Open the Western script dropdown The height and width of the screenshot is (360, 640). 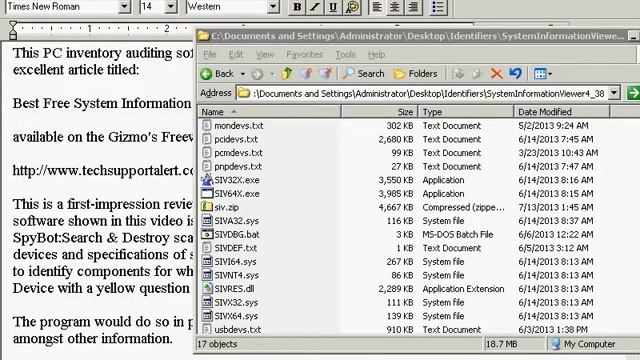273,7
